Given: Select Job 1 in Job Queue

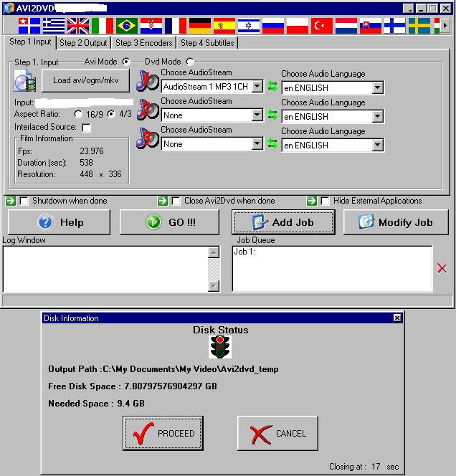Looking at the screenshot, I should [244, 252].
